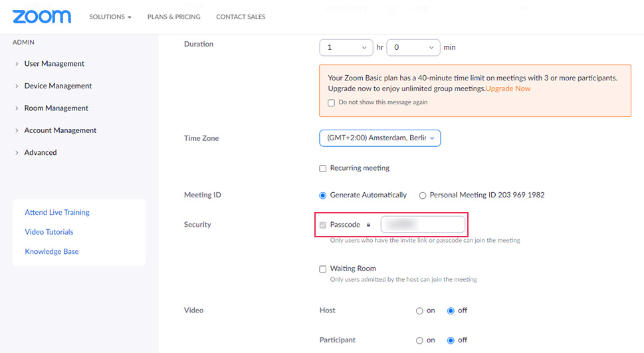This screenshot has height=353, width=644.
Task: Expand User Management section
Action: pos(50,64)
